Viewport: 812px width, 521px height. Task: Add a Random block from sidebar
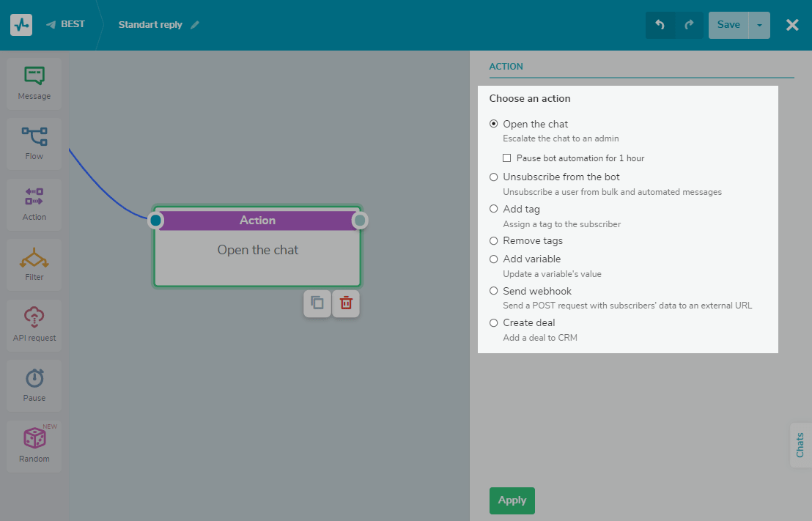[34, 446]
